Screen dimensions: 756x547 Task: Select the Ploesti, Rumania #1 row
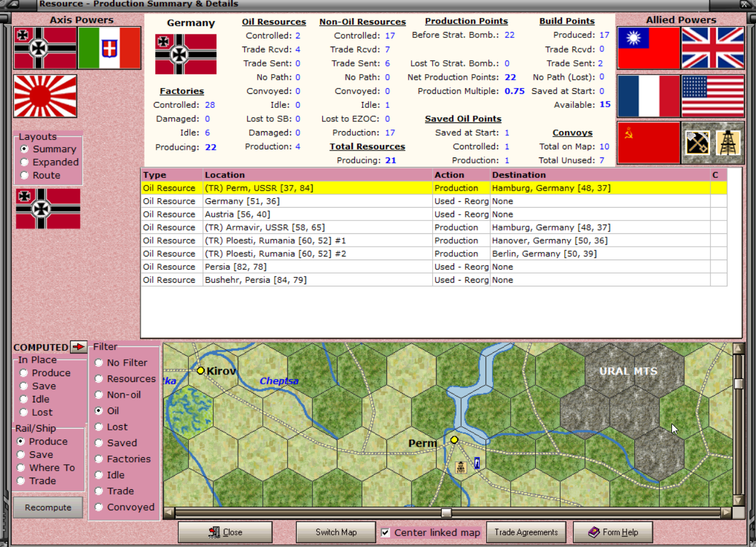[x=434, y=241]
